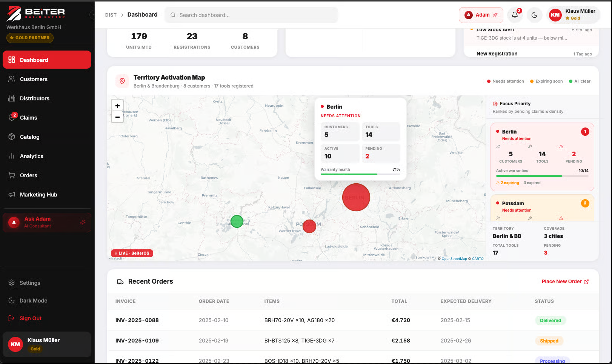Image resolution: width=612 pixels, height=364 pixels.
Task: Toggle the dark theme moon icon in the header
Action: [534, 15]
